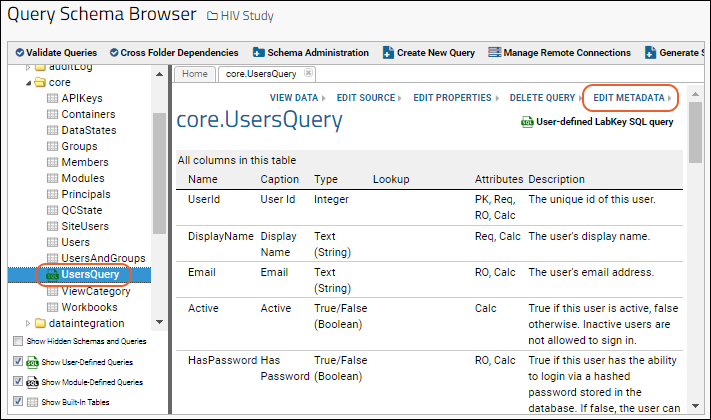Open Schema Administration folder icon

point(258,53)
